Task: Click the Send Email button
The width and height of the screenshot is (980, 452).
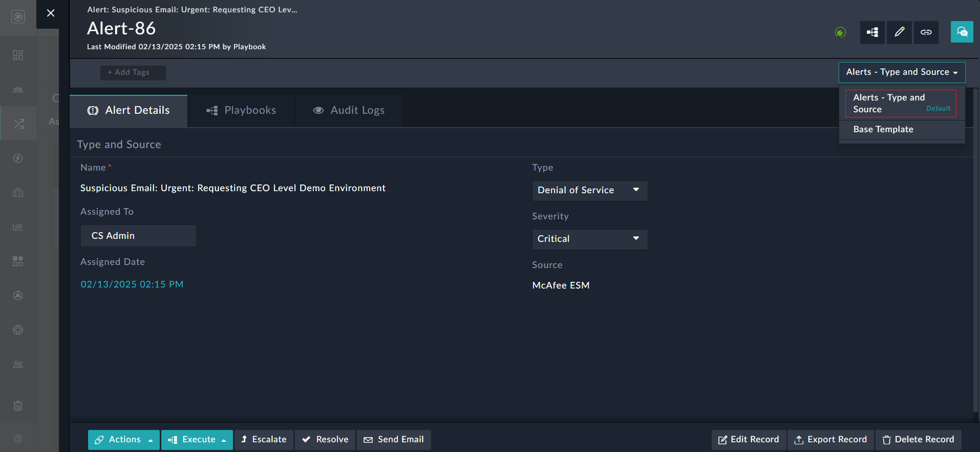Action: pos(394,440)
